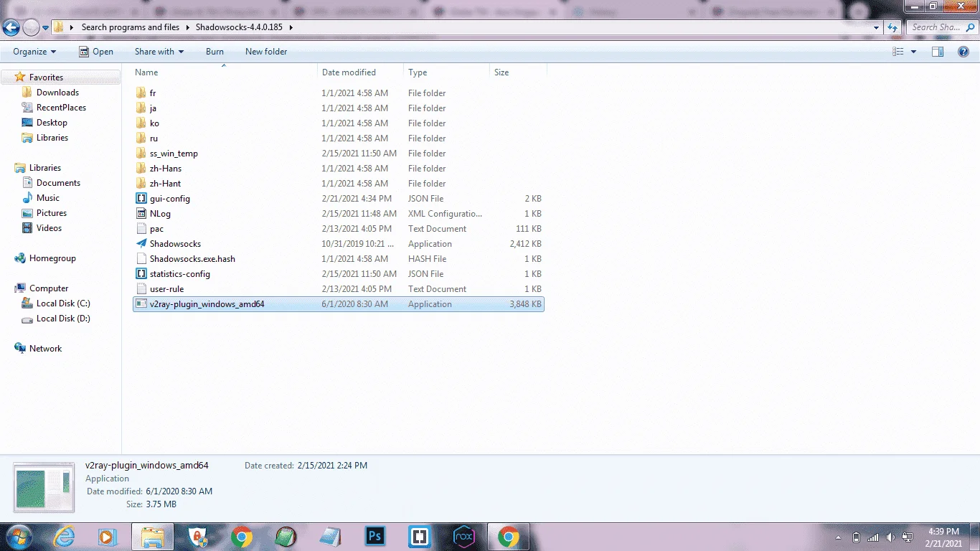980x551 pixels.
Task: Select the Videos library in navigation pane
Action: (x=49, y=228)
